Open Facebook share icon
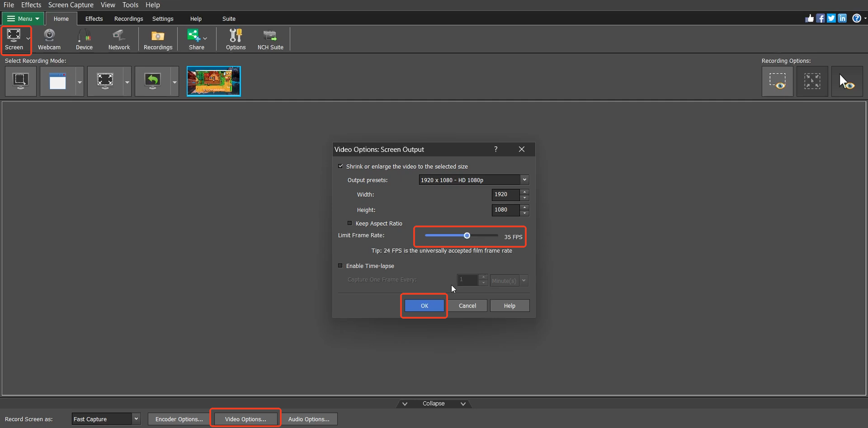The height and width of the screenshot is (428, 868). point(821,18)
